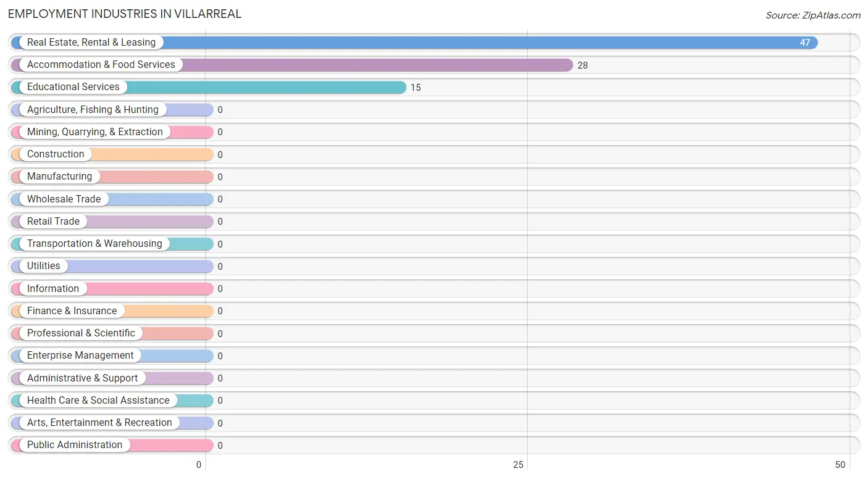Click the Source: ZipAtlas.com credit

(x=813, y=15)
